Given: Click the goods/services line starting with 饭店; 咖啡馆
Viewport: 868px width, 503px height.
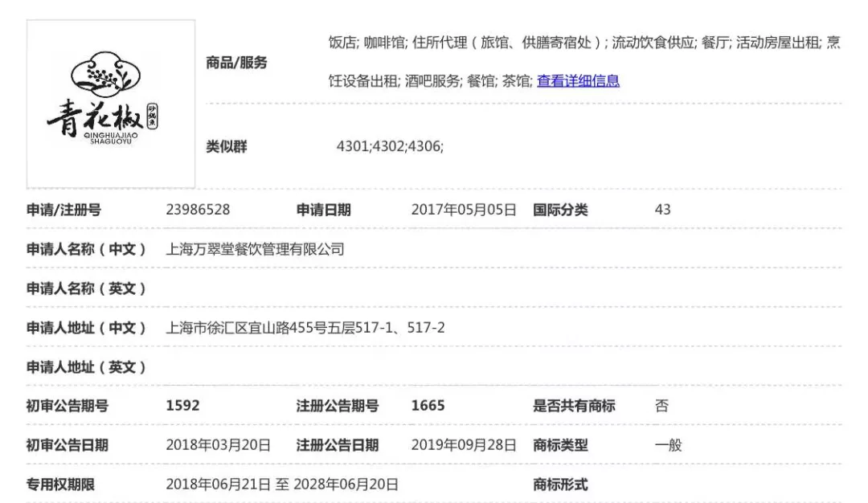Looking at the screenshot, I should pos(584,43).
